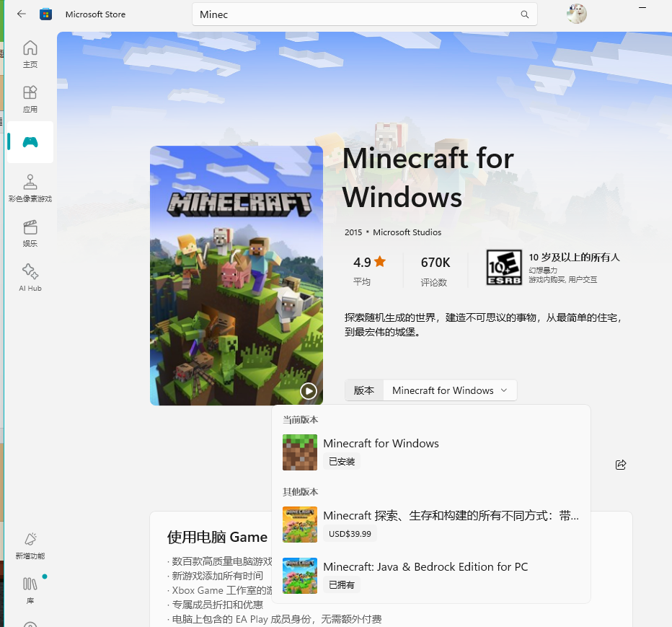Open the 库 library section
Screen dimensions: 672x627
coord(30,590)
